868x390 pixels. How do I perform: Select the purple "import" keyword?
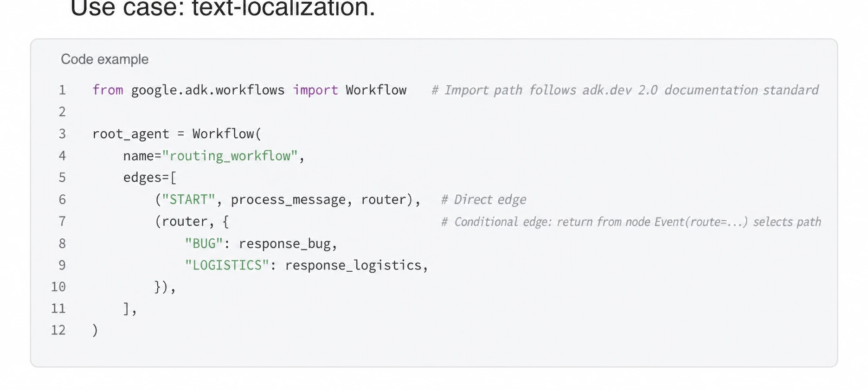[x=315, y=90]
